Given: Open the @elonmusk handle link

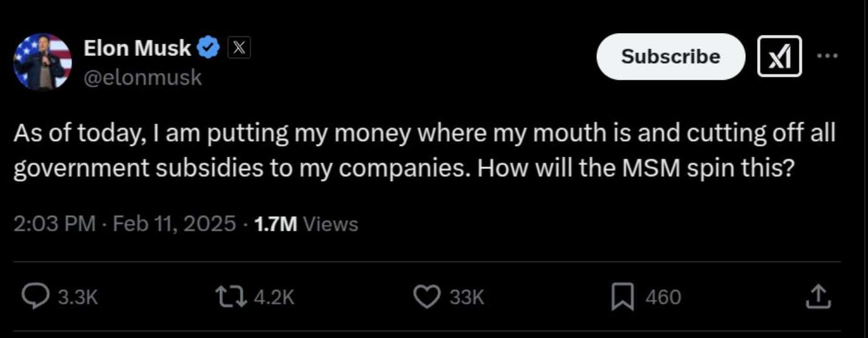Looking at the screenshot, I should 142,77.
